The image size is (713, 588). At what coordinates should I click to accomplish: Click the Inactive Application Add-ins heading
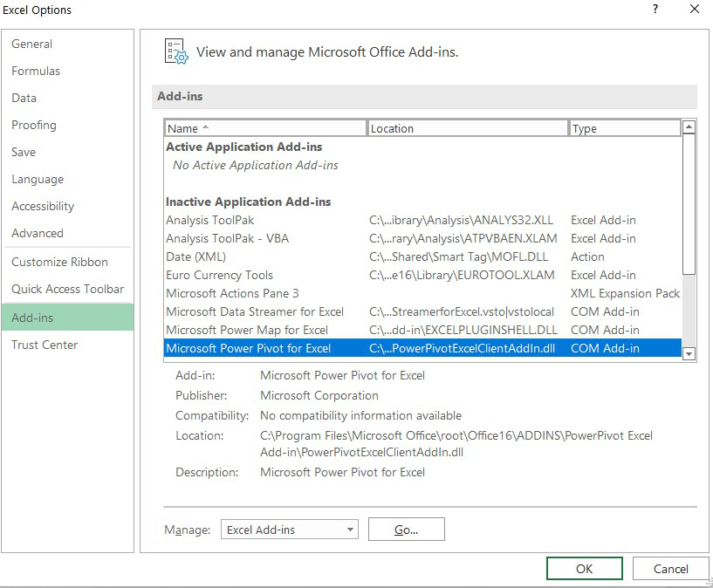click(248, 202)
